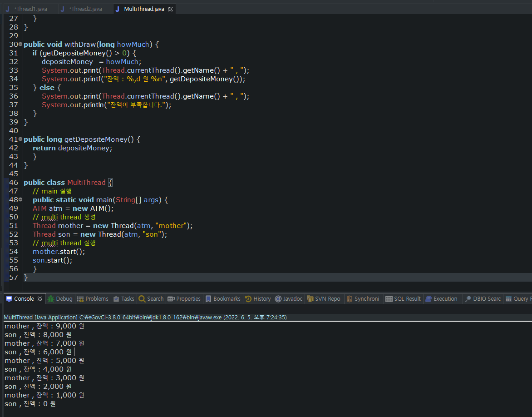This screenshot has width=532, height=417.
Task: Open the History view tab
Action: pyautogui.click(x=258, y=299)
